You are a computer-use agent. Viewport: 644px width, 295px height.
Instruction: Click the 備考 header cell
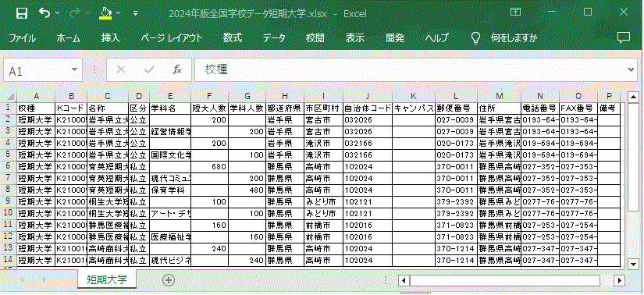pos(609,108)
